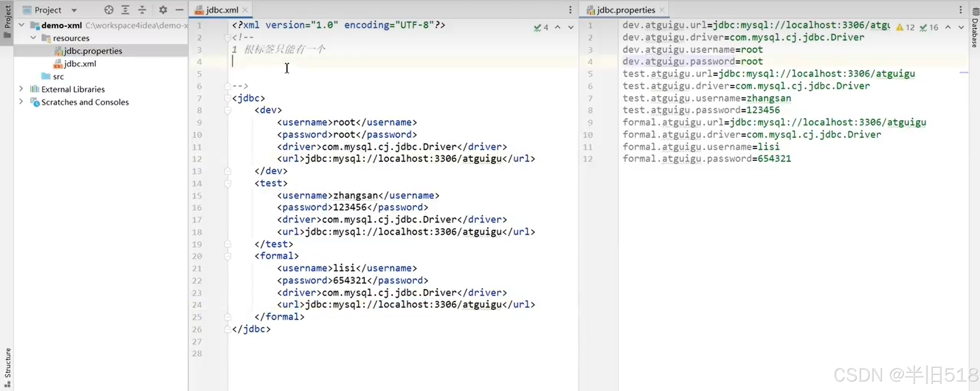Fold the <formal> tag at line 20
Viewport: 980px width, 391px height.
click(228, 256)
